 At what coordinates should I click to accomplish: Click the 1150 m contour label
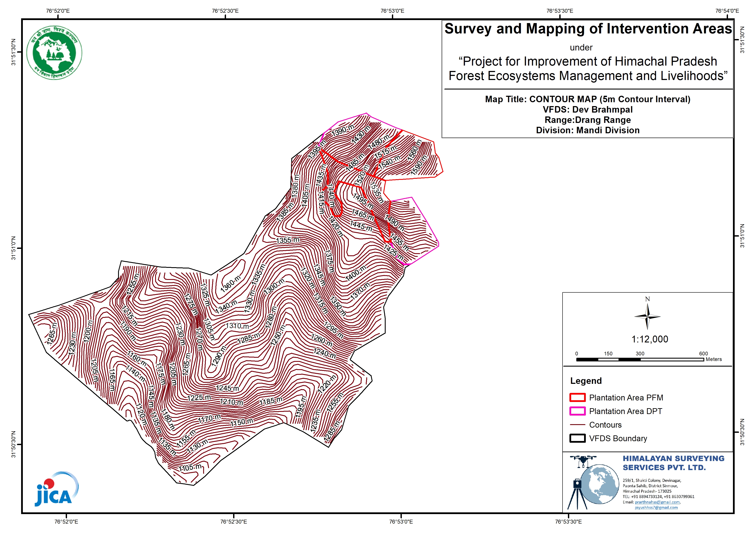[242, 422]
